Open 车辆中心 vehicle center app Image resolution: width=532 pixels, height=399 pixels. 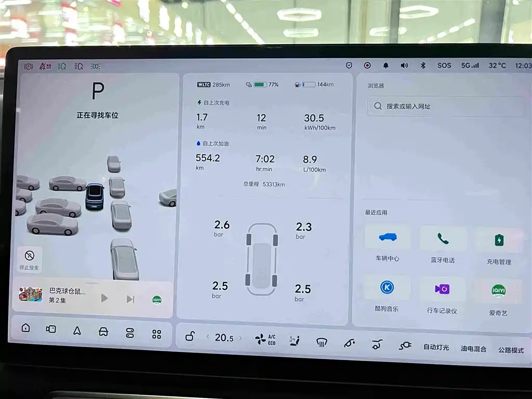pyautogui.click(x=387, y=244)
